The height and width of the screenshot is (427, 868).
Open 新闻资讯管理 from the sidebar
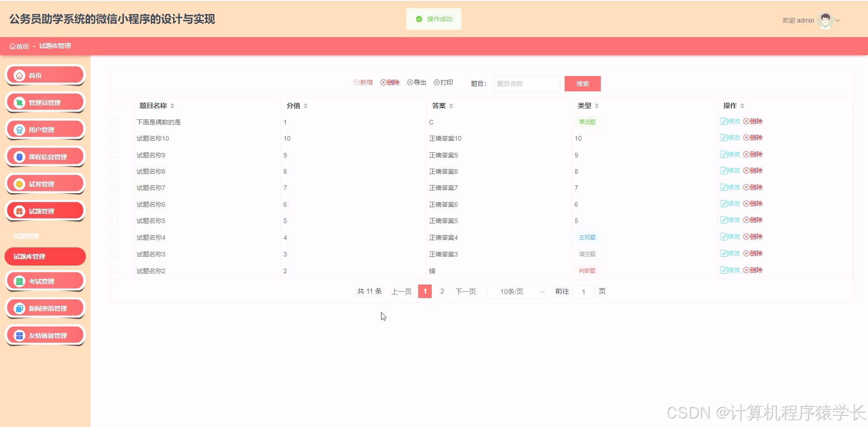click(x=45, y=308)
